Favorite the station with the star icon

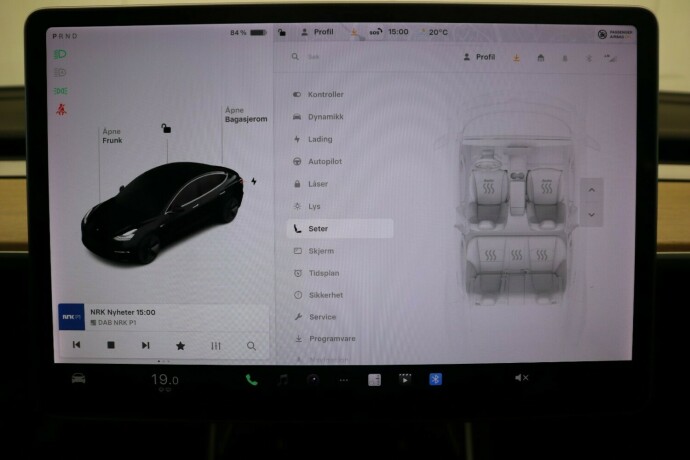(x=180, y=346)
